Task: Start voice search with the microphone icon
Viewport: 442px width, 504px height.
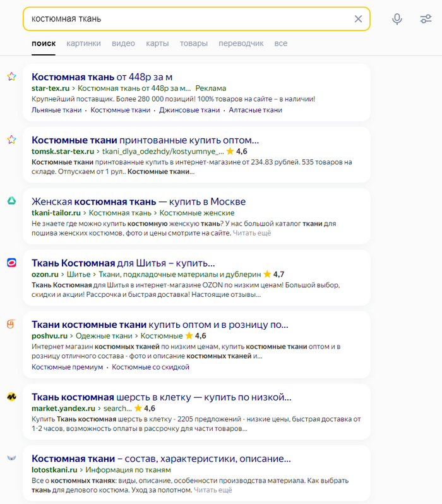Action: 397,19
